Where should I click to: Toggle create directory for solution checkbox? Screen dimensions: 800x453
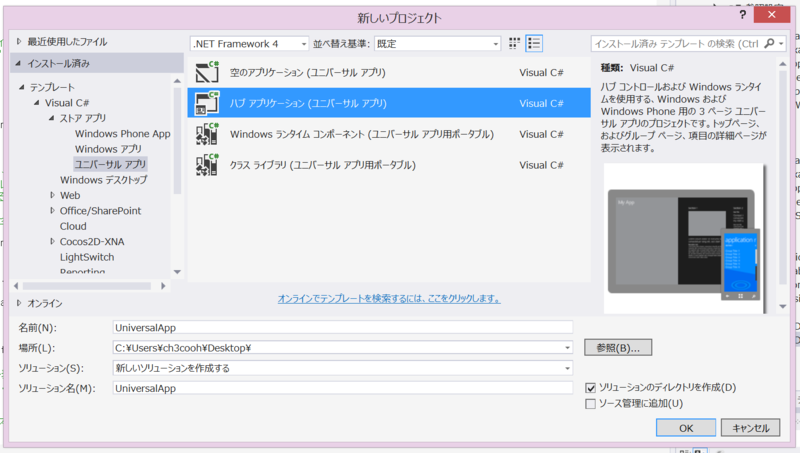point(590,388)
